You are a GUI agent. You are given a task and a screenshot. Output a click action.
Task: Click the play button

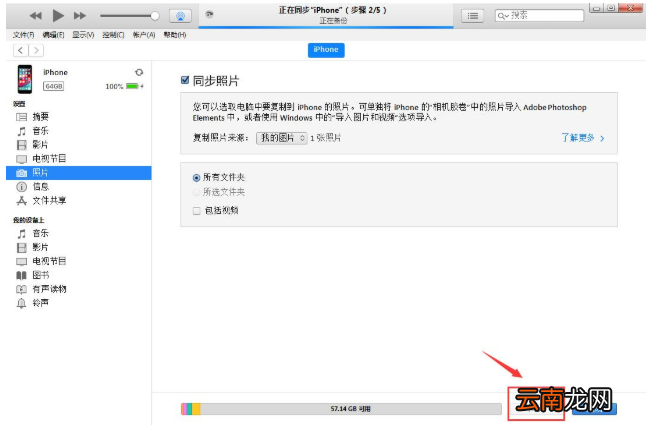pyautogui.click(x=58, y=16)
